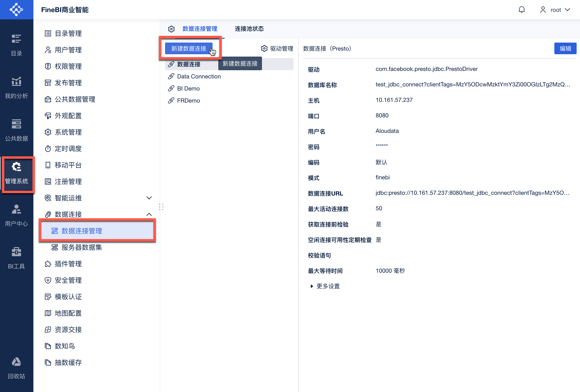The width and height of the screenshot is (580, 392).
Task: Select the BI Demo connection
Action: (188, 89)
